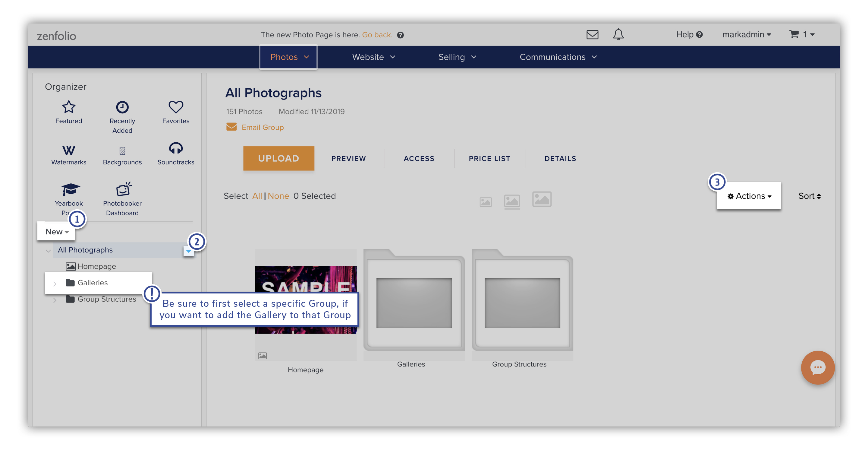Open the Actions dropdown

coord(749,196)
